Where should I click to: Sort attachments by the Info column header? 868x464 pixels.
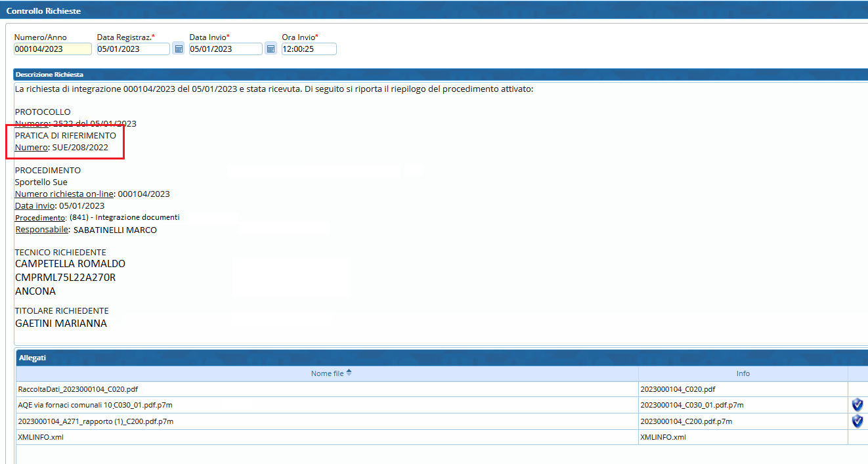(743, 373)
